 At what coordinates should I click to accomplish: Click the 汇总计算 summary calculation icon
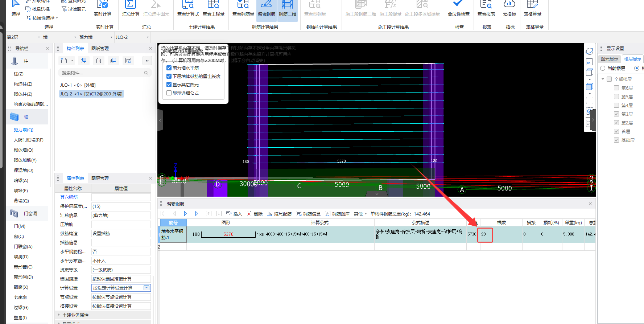pos(131,9)
